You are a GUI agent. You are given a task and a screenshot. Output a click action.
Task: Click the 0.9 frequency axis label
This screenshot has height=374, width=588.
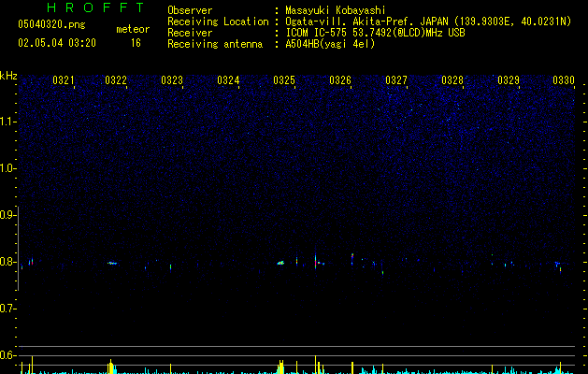pos(7,215)
